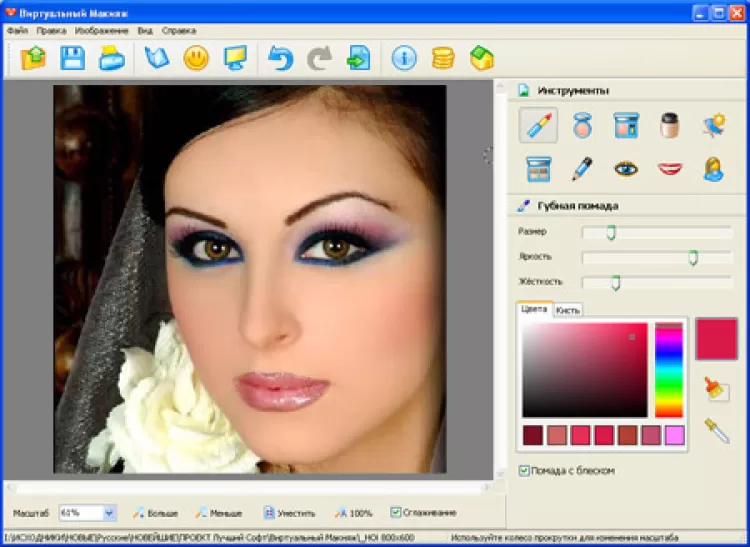Open the Масштаб zoom dropdown
Screen dimensions: 750x547
pos(109,513)
